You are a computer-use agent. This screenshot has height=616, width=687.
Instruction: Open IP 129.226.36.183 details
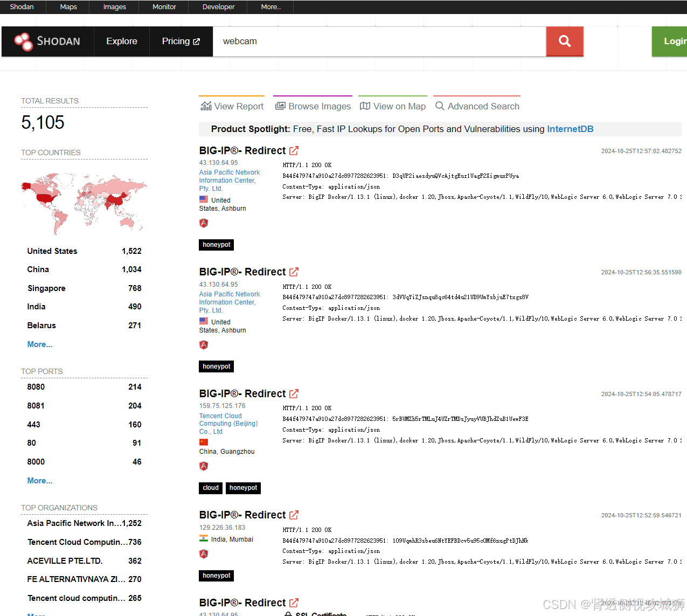222,528
